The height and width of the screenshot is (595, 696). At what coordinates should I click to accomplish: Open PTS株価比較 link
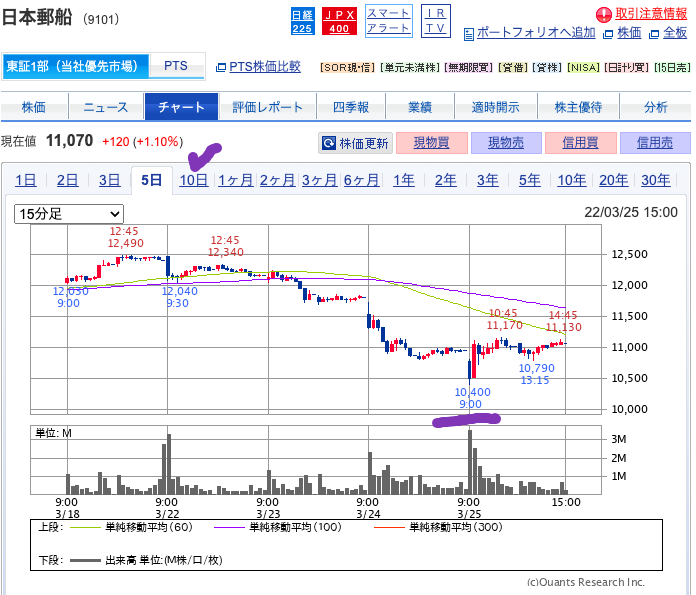pyautogui.click(x=265, y=67)
